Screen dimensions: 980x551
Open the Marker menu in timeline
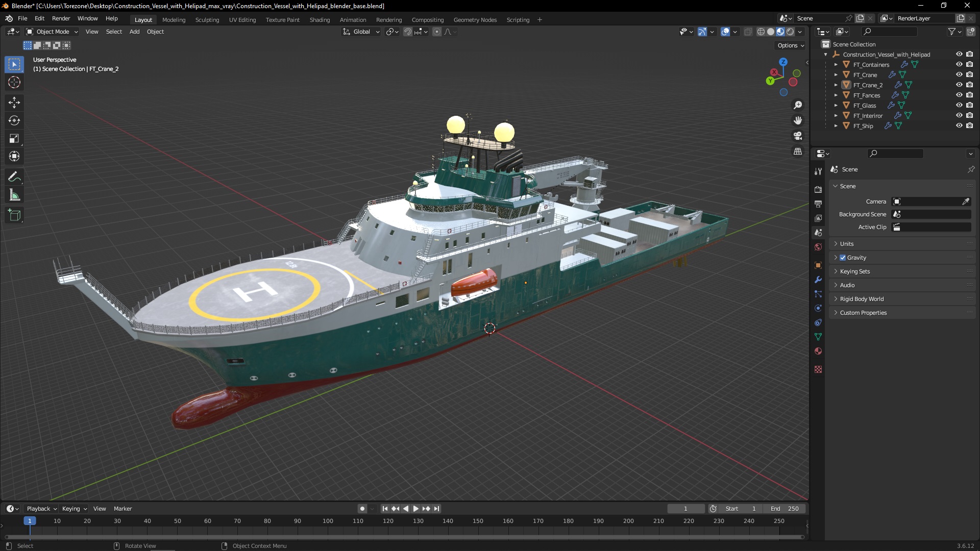[122, 509]
